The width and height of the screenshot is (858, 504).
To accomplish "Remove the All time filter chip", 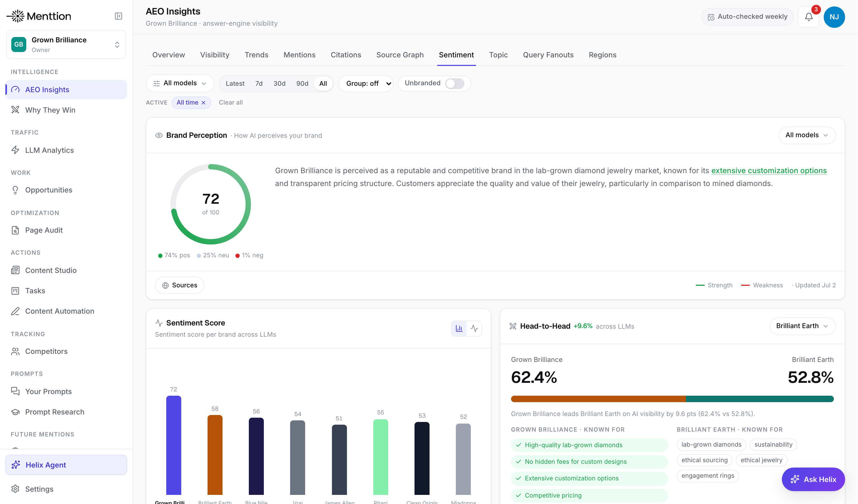I will 204,102.
